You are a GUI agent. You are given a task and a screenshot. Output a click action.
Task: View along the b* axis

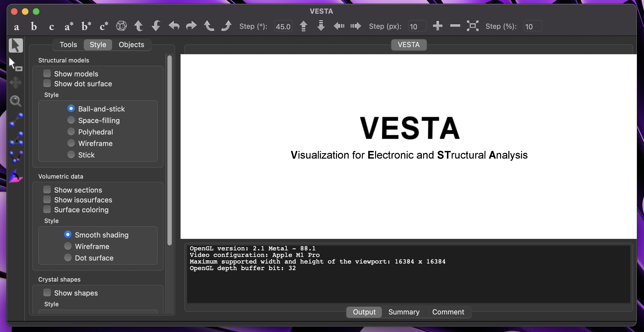click(x=86, y=27)
